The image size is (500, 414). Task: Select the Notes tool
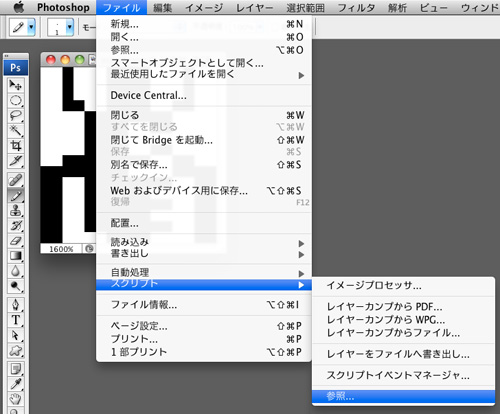16,369
